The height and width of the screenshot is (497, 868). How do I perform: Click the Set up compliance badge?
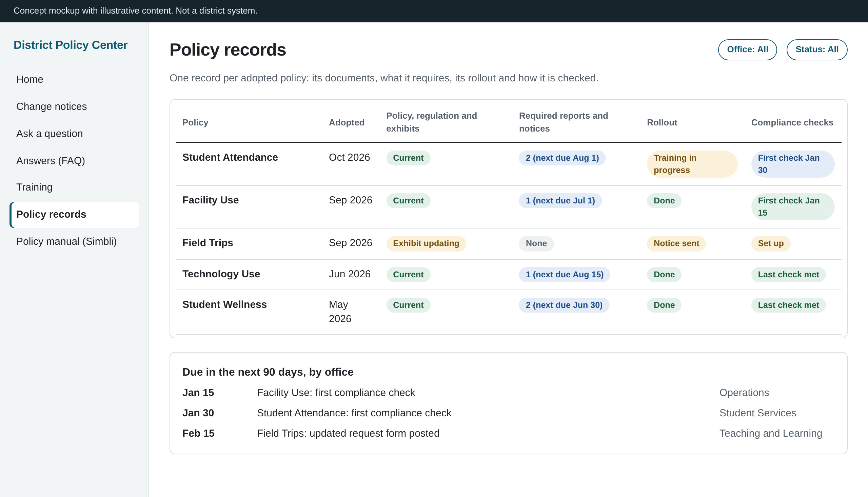tap(770, 243)
